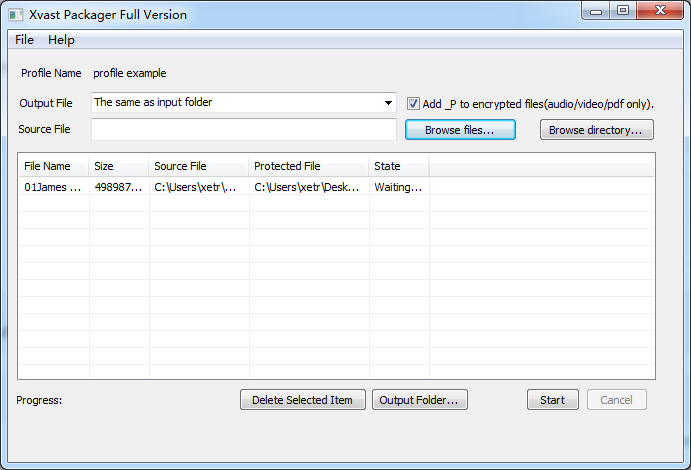Expand the Output File dropdown
Viewport: 691px width, 470px height.
388,102
